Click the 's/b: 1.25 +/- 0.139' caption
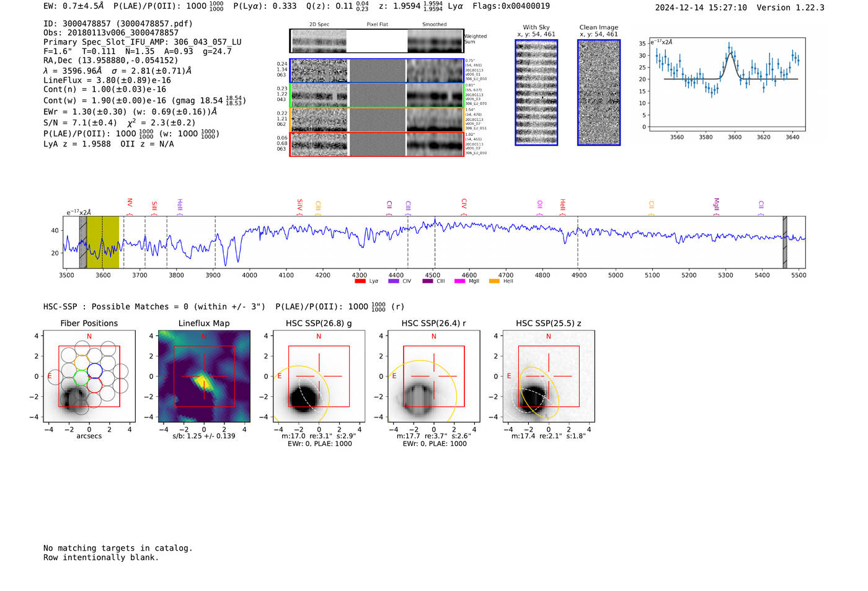Viewport: 868px width, 591px height. click(204, 436)
